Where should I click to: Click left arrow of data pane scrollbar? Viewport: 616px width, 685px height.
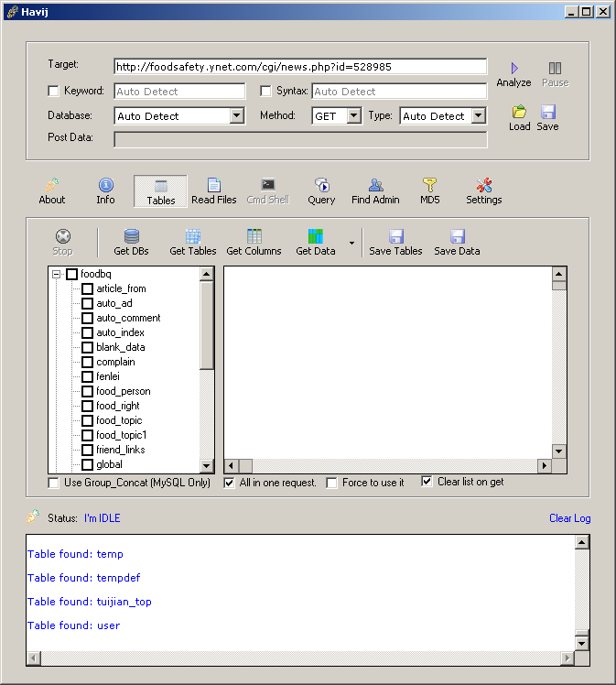[x=232, y=466]
